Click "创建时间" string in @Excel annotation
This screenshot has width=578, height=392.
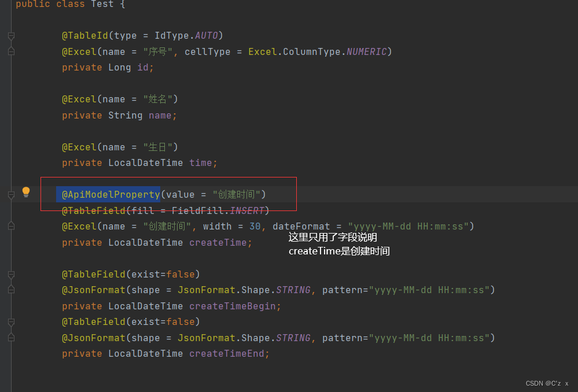pos(167,226)
